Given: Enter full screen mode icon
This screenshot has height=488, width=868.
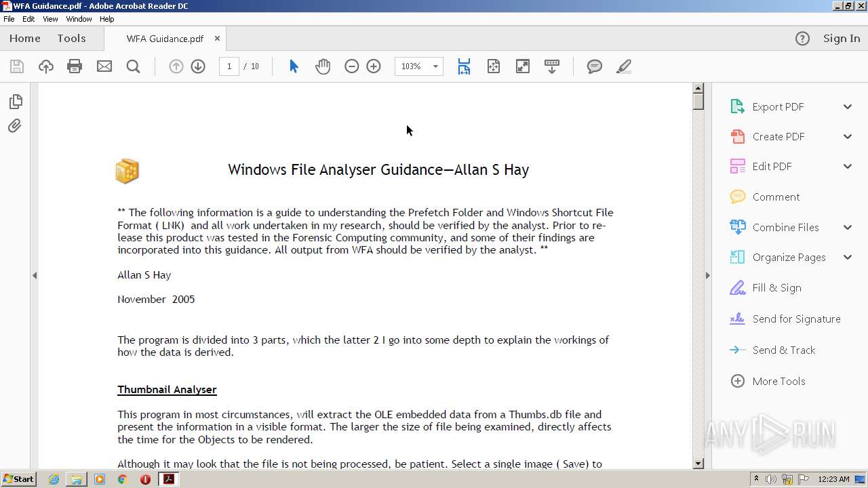Looking at the screenshot, I should 523,66.
